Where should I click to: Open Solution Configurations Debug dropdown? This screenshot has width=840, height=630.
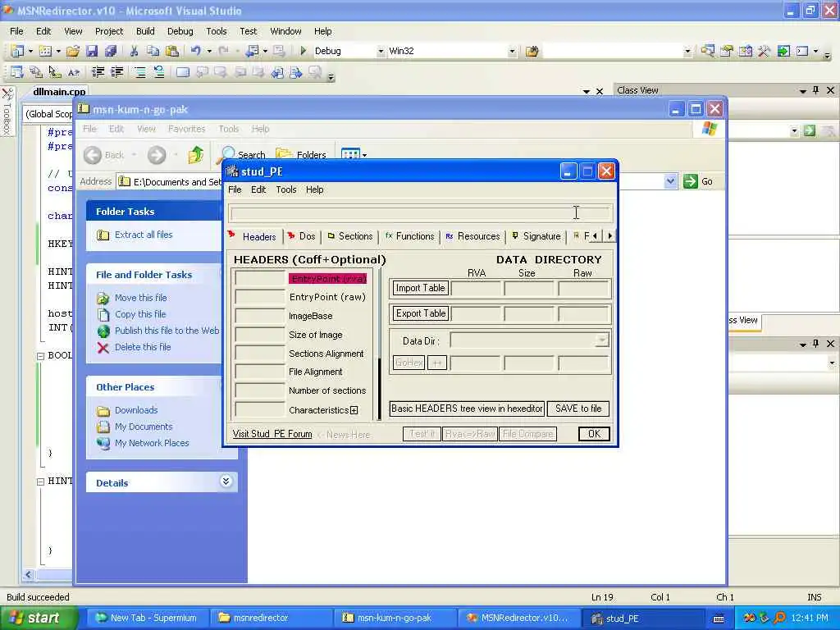click(x=381, y=52)
